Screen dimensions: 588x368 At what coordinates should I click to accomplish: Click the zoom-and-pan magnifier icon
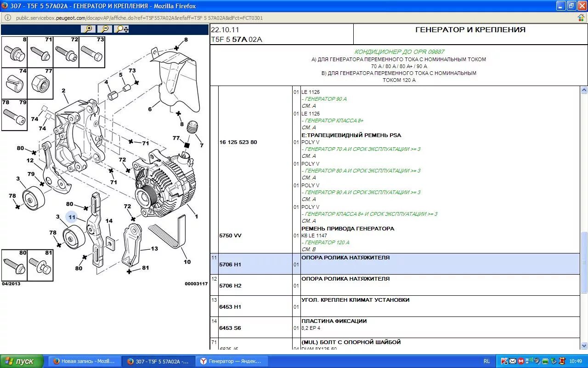122,29
